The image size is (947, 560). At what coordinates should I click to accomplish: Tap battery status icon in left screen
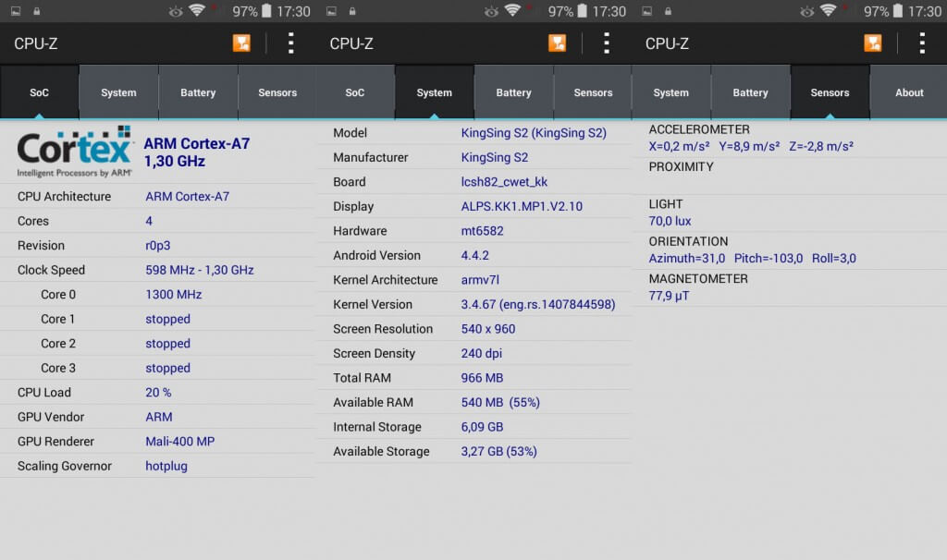tap(266, 11)
